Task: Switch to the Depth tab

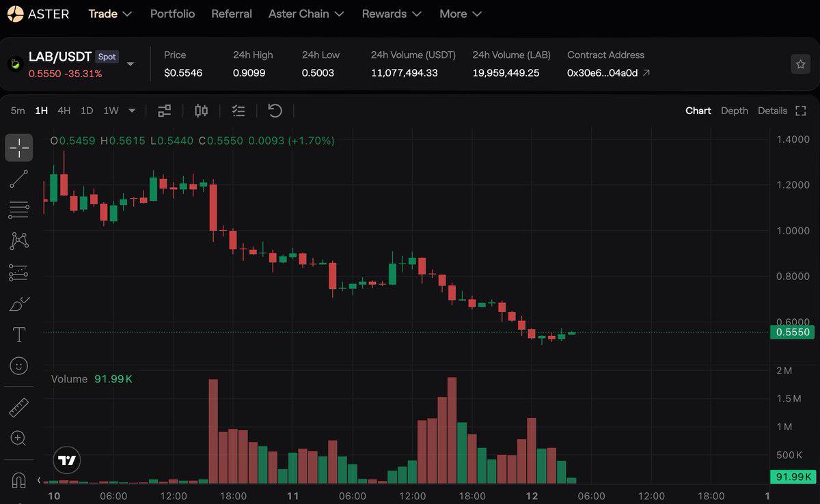Action: click(735, 111)
